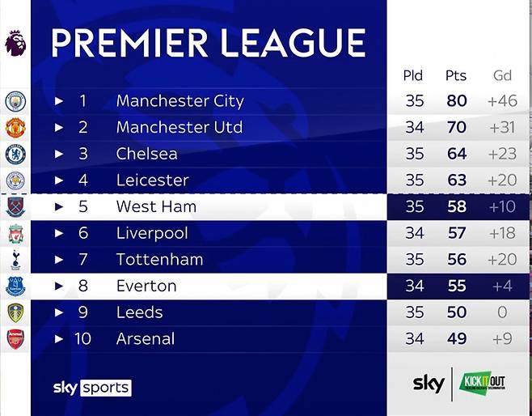
Task: Click the Everton club badge
Action: click(15, 287)
